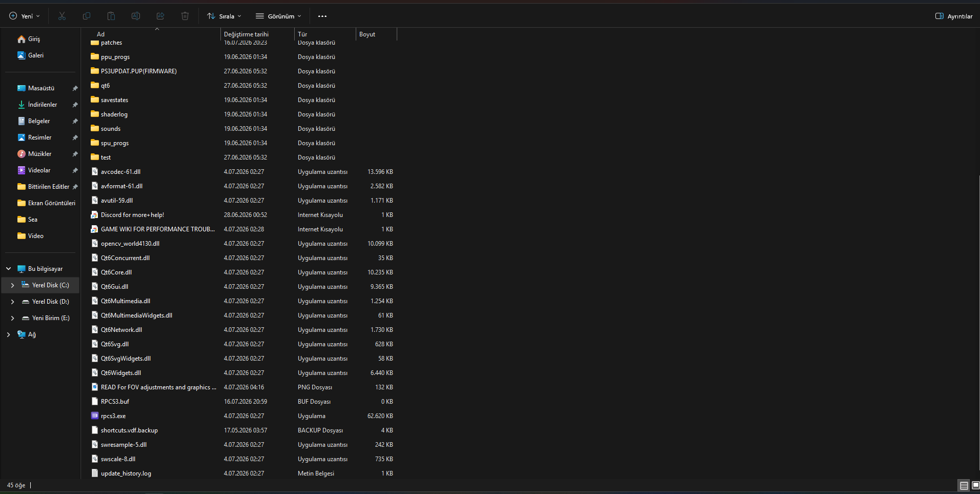Collapse the Bu bilgisayar tree node

click(8, 269)
